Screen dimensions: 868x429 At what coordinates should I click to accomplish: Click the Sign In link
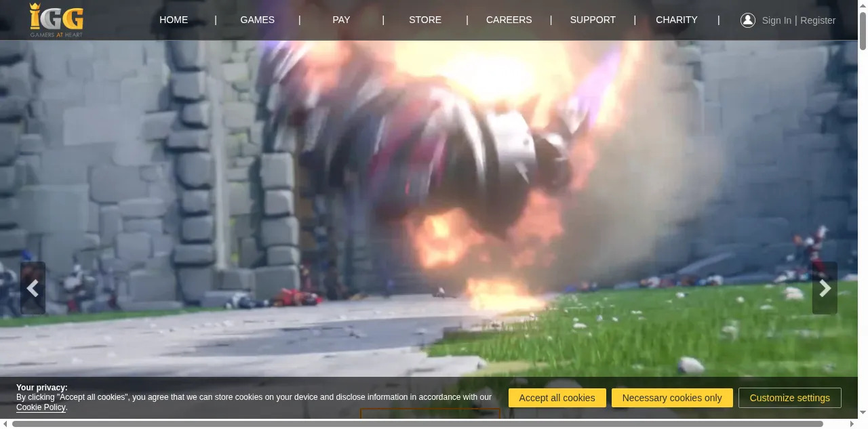pos(776,20)
